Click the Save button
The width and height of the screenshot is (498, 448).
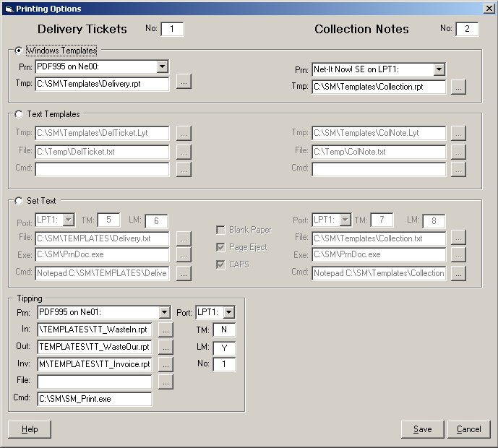(x=422, y=430)
